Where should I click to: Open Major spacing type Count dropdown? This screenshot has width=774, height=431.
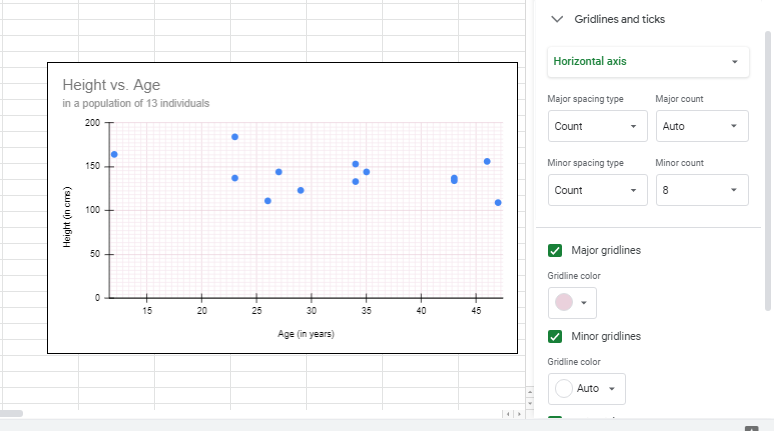pos(597,126)
